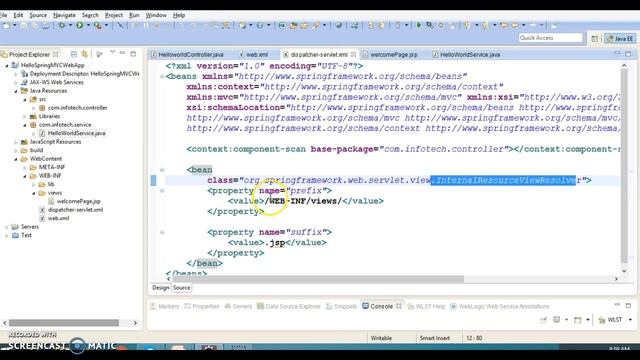
Task: Click Open Console icon
Action: coord(577,320)
